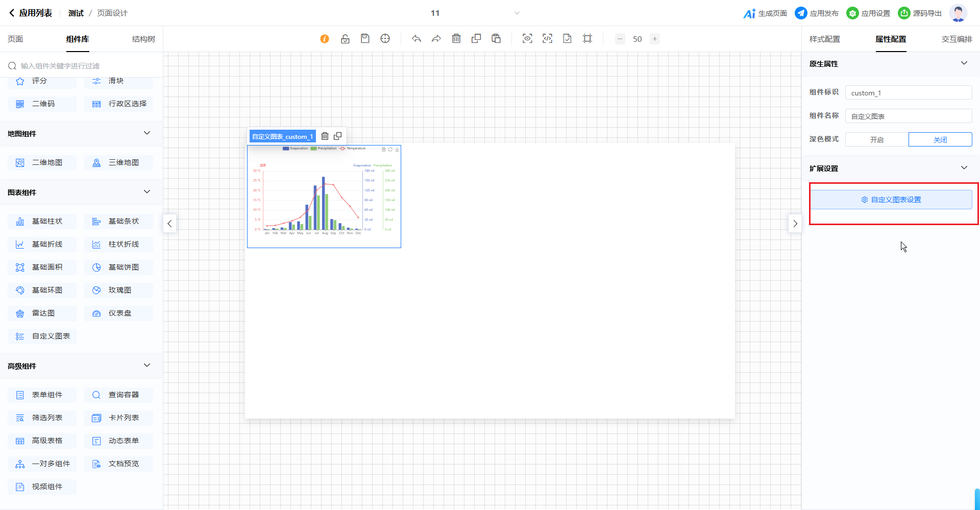Increase zoom with the plus stepper
The image size is (980, 510).
point(654,39)
